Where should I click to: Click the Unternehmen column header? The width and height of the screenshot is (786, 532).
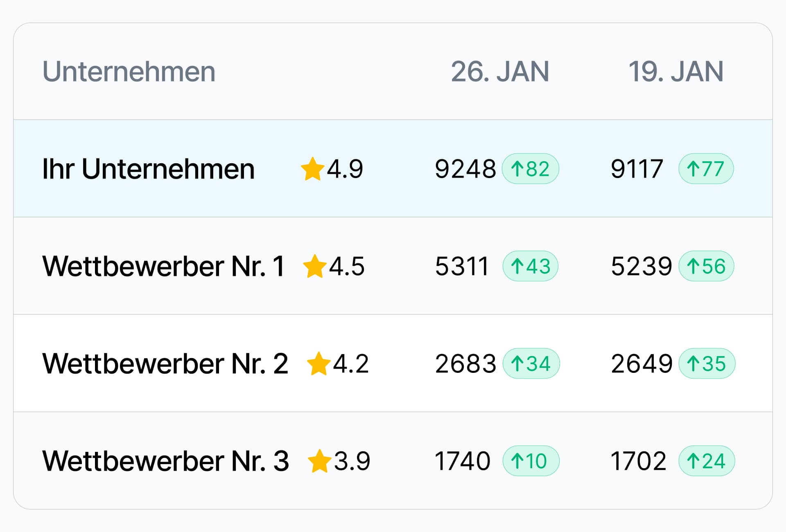(129, 72)
